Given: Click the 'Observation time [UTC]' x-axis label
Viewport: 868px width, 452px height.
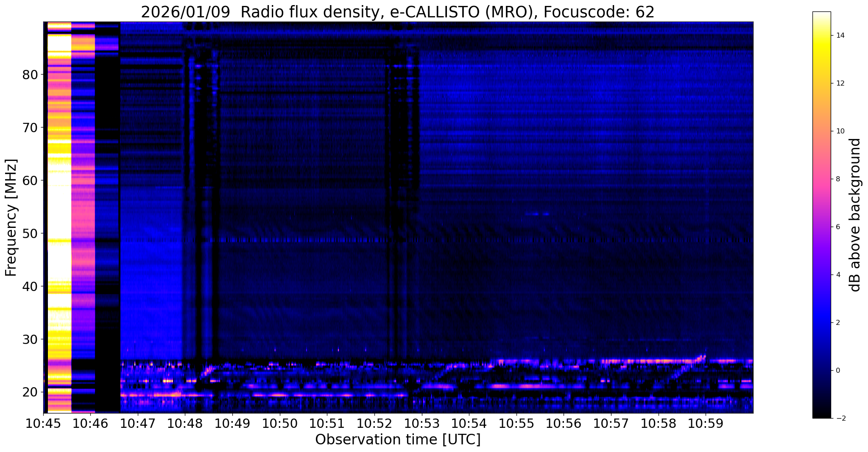Looking at the screenshot, I should (398, 440).
